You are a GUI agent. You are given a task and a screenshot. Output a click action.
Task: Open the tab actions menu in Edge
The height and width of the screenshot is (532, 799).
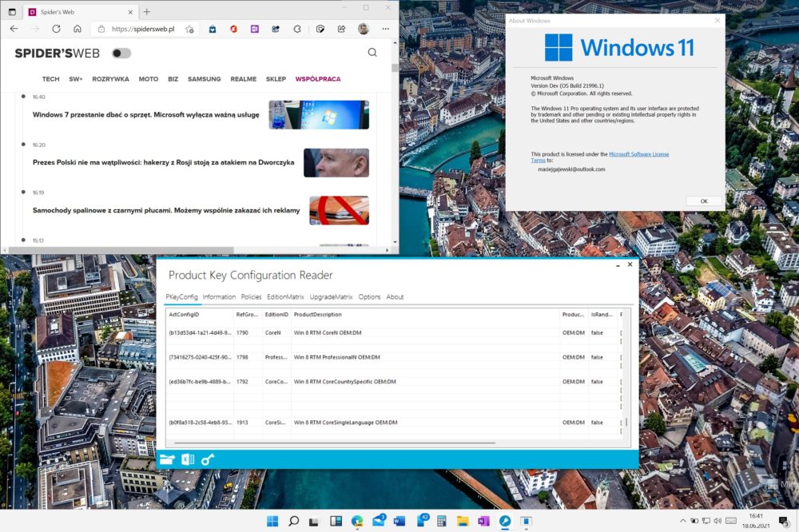point(12,12)
